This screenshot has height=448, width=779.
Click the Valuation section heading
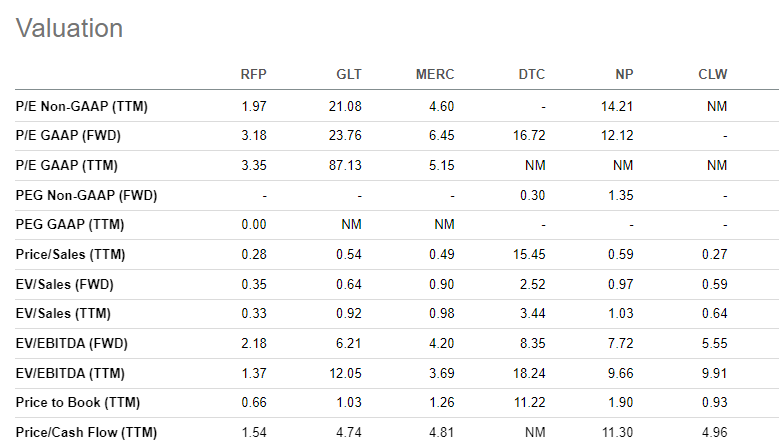(x=70, y=28)
